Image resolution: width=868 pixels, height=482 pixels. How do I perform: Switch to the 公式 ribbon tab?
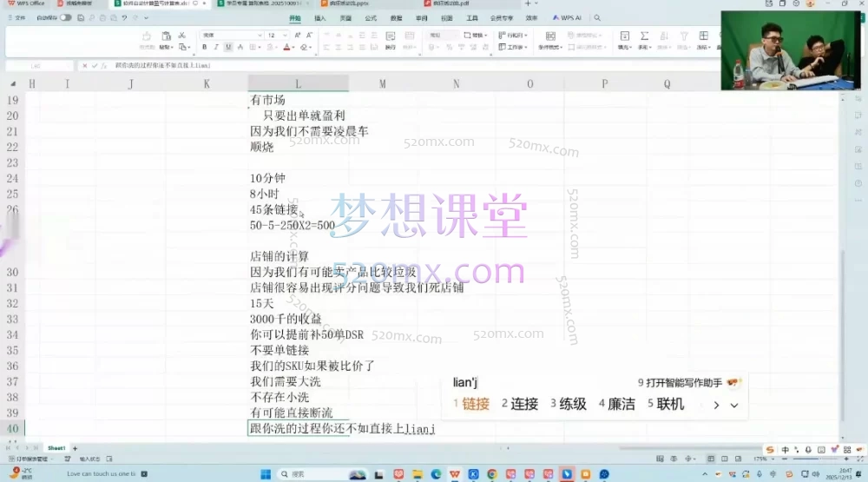tap(371, 18)
